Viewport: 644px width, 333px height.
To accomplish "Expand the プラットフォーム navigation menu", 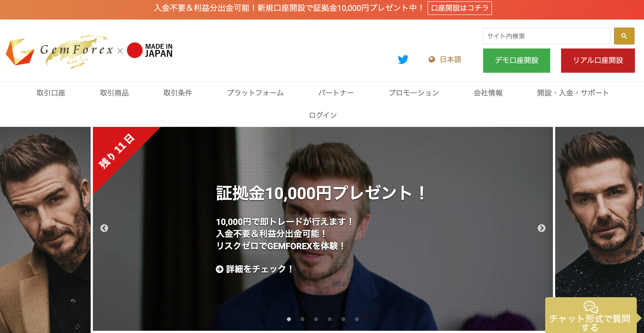I will point(255,93).
